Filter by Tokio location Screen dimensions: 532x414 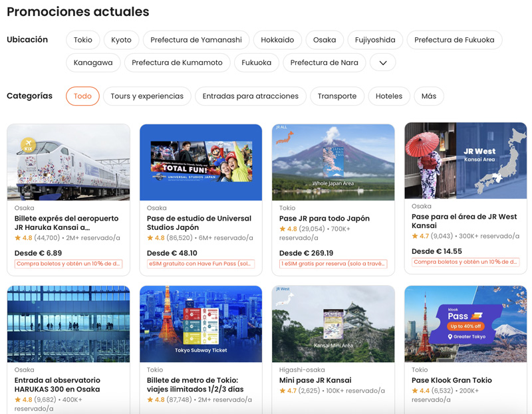coord(82,40)
